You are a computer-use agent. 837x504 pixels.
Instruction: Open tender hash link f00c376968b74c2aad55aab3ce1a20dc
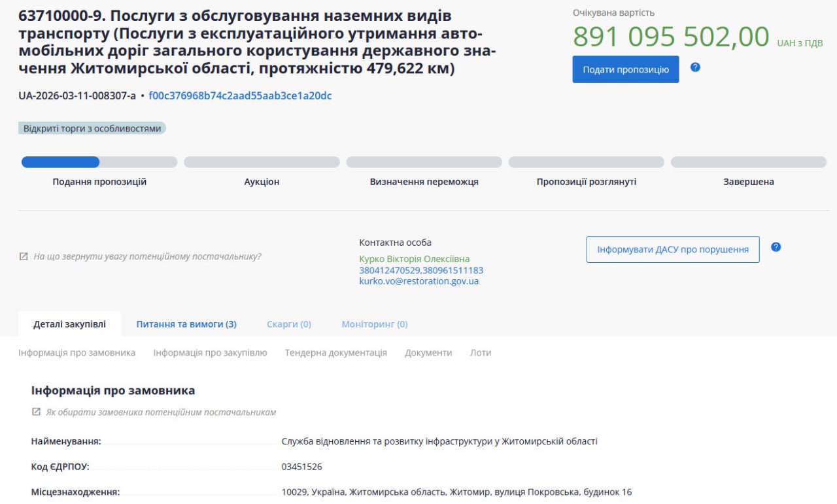click(x=240, y=96)
